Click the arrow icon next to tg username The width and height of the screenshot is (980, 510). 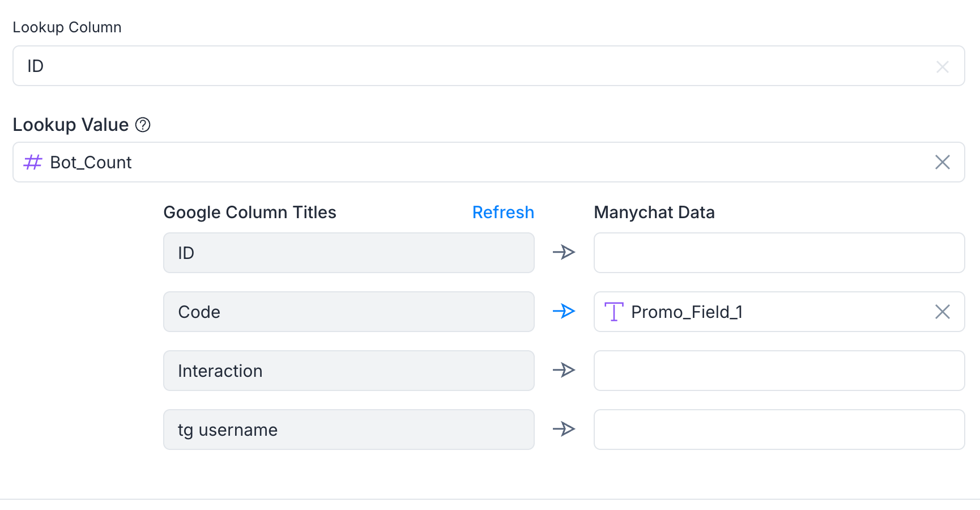coord(564,429)
